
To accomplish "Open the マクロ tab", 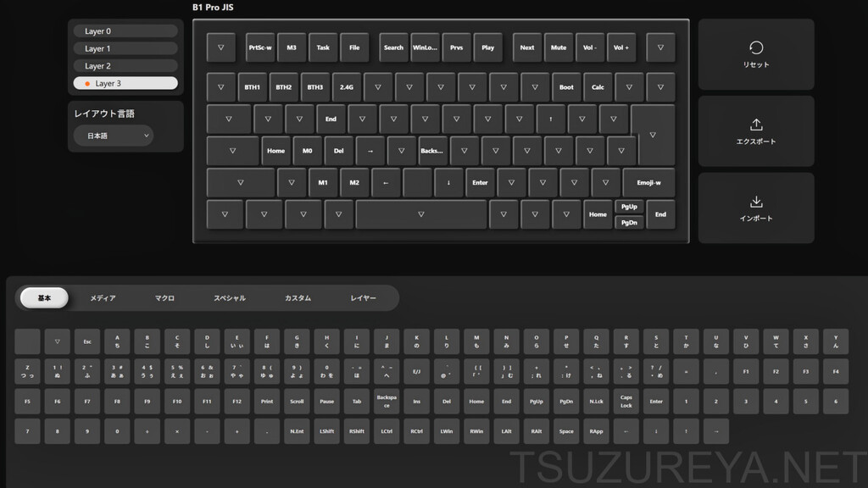I will 164,298.
